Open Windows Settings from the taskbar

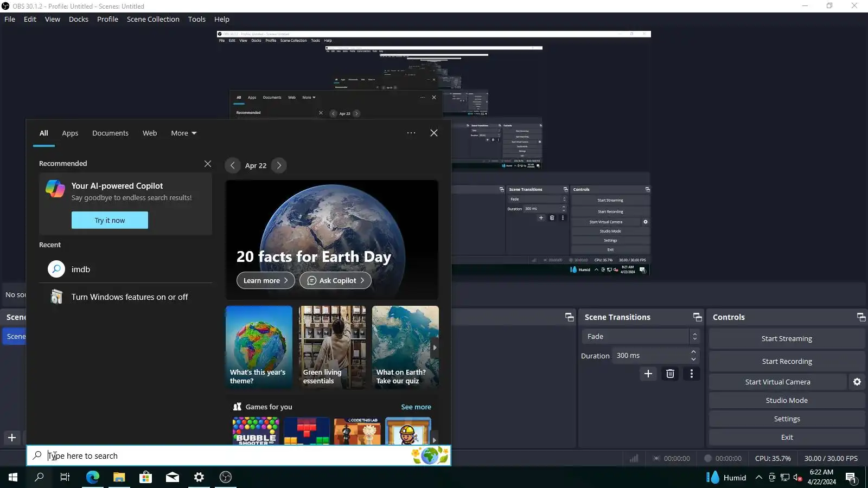point(199,477)
